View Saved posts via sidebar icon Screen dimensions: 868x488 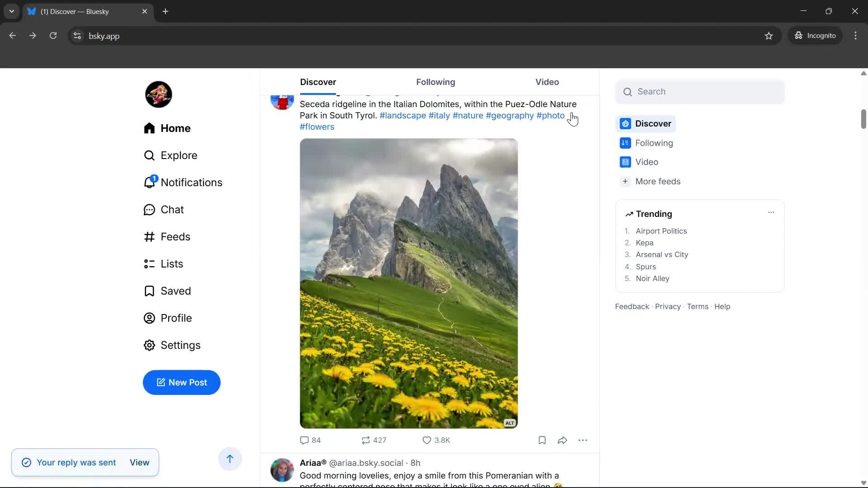click(149, 291)
